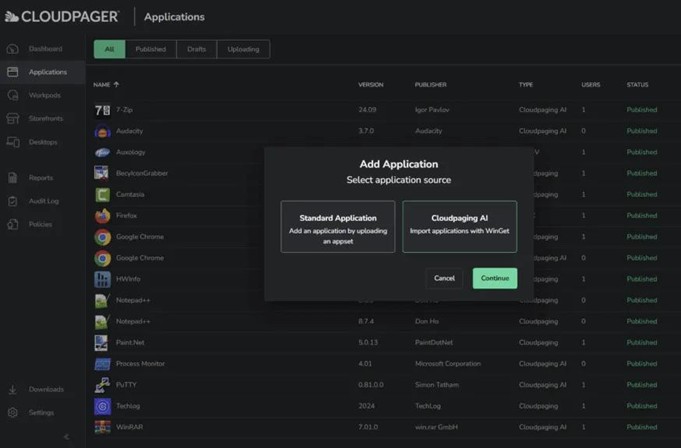
Task: Collapse the sidebar with the chevron
Action: pos(67,437)
